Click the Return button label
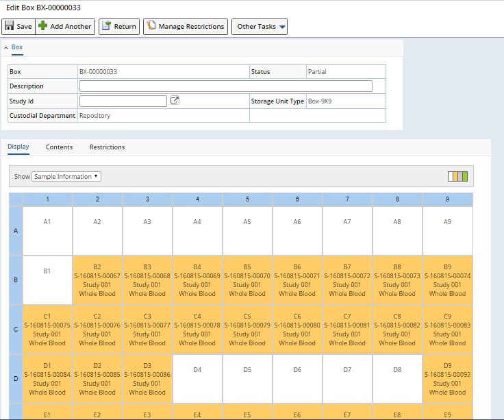Image resolution: width=504 pixels, height=420 pixels. pyautogui.click(x=125, y=26)
